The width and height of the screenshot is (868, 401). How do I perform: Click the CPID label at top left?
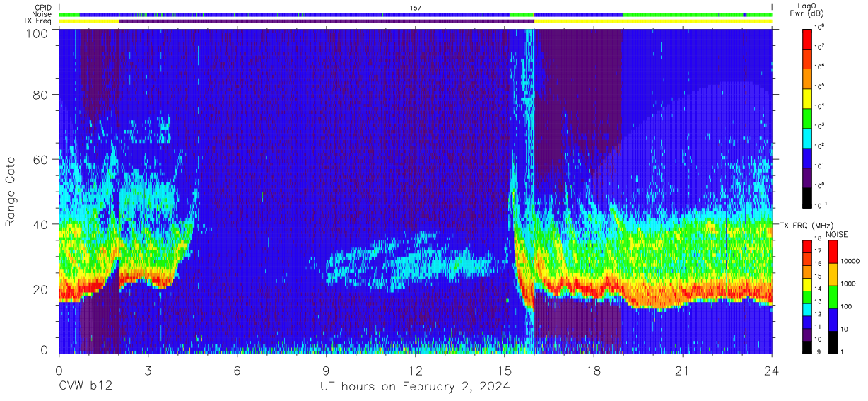pos(42,7)
